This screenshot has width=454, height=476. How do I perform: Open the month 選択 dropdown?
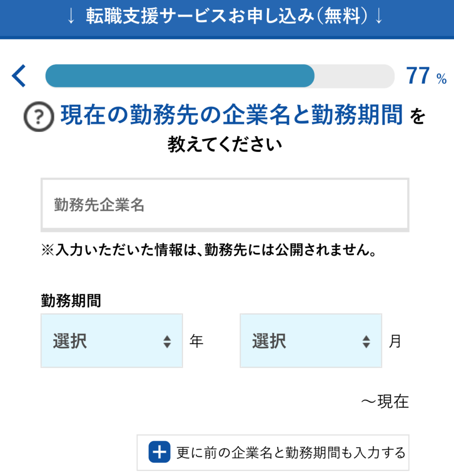(310, 341)
